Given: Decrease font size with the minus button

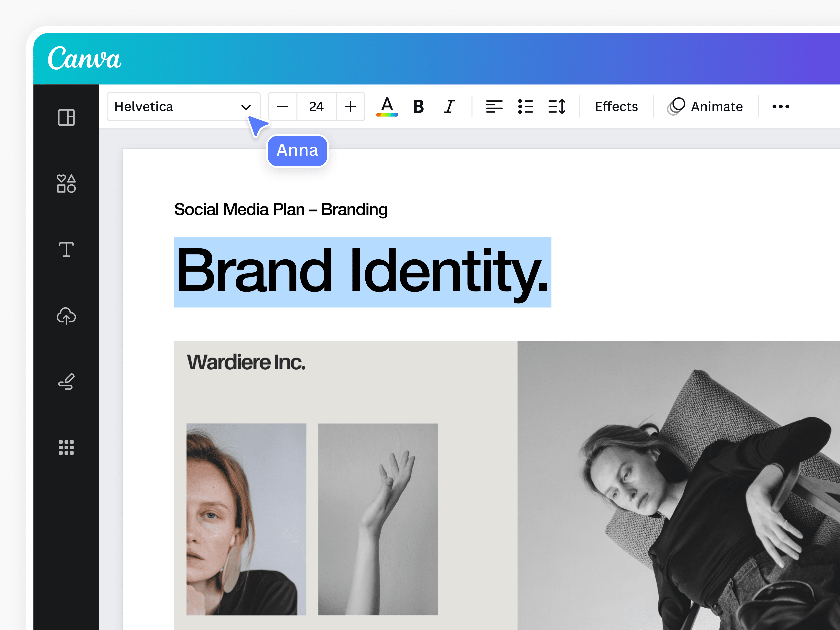Looking at the screenshot, I should [x=282, y=107].
